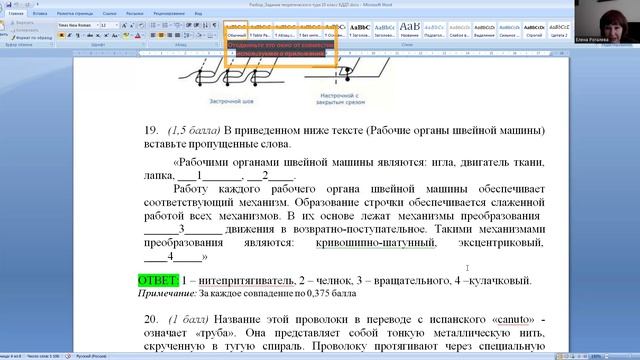Switch to the Главная ribbon tab
The image size is (640, 360).
click(16, 13)
